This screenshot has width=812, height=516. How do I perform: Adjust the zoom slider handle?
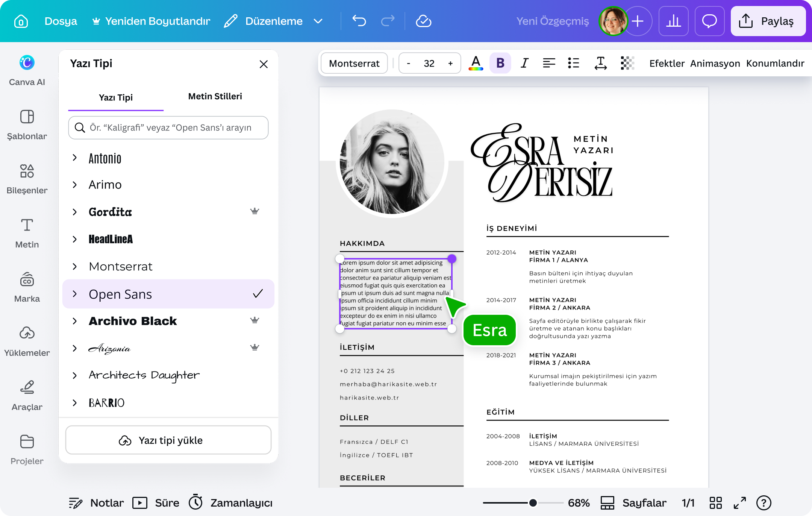click(x=533, y=503)
